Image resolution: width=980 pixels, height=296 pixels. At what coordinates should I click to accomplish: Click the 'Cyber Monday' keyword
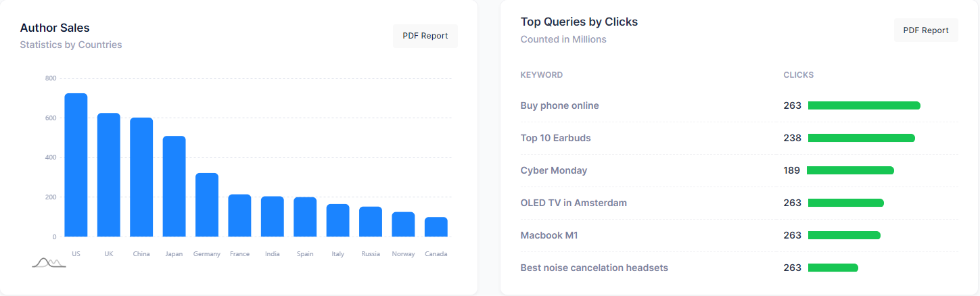[553, 170]
